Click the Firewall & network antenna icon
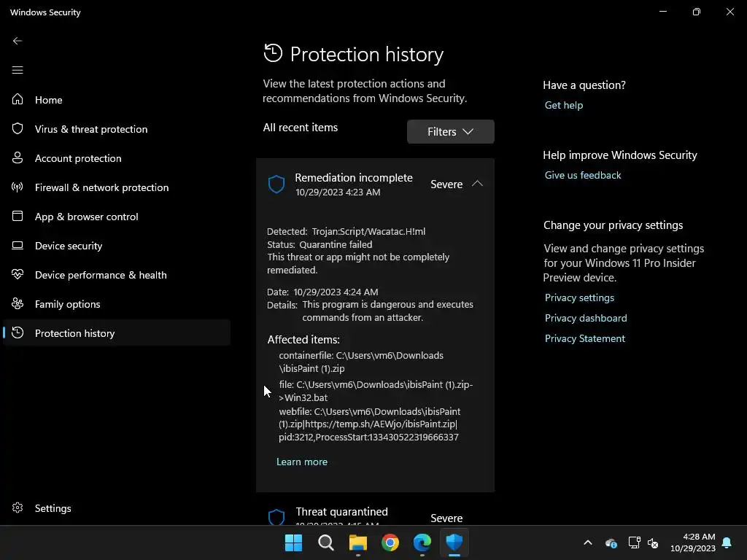Viewport: 747px width, 560px height. click(x=18, y=187)
